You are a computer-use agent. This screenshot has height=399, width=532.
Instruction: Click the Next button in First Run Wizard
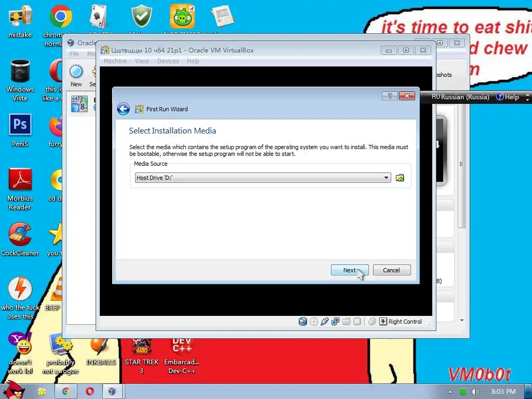coord(350,270)
